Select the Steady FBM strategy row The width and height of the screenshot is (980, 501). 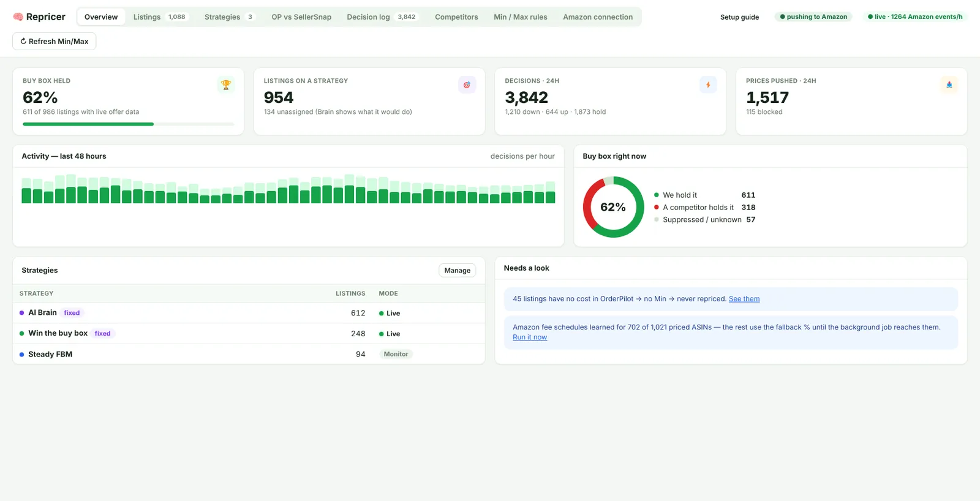click(x=249, y=354)
